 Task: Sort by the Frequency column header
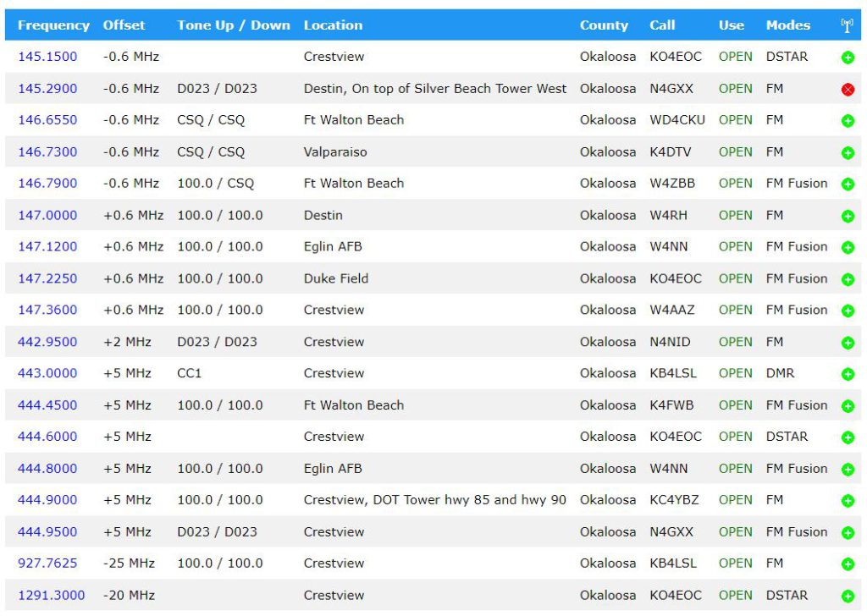click(53, 25)
